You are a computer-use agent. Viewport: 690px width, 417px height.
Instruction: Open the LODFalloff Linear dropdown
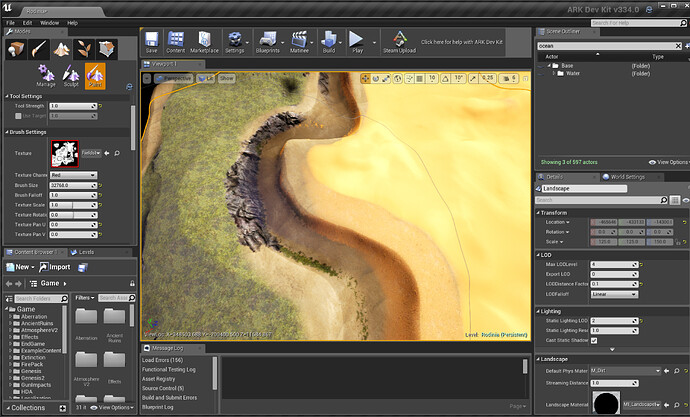point(614,294)
